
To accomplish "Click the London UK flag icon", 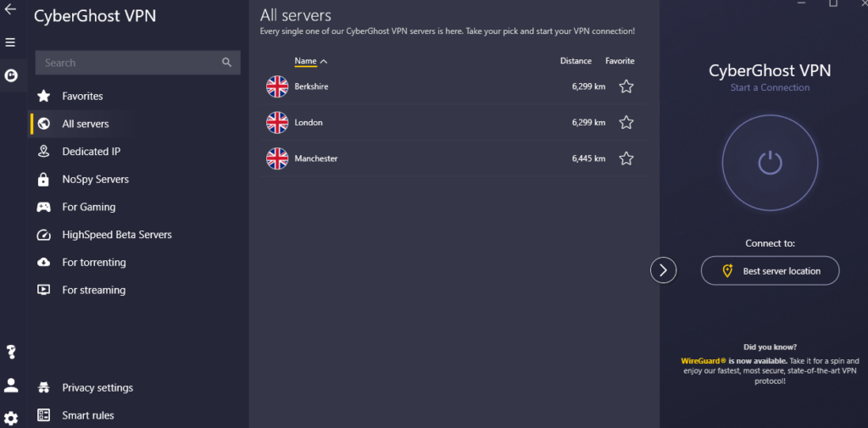I will tap(277, 122).
